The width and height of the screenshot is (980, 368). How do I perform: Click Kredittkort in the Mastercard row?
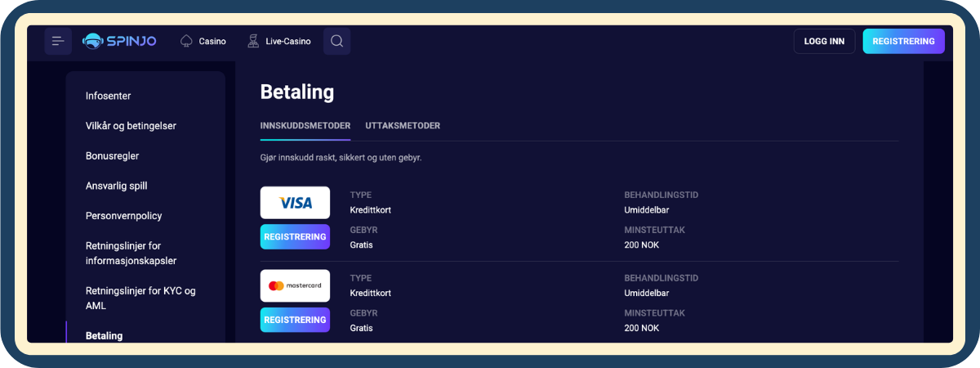click(x=371, y=293)
